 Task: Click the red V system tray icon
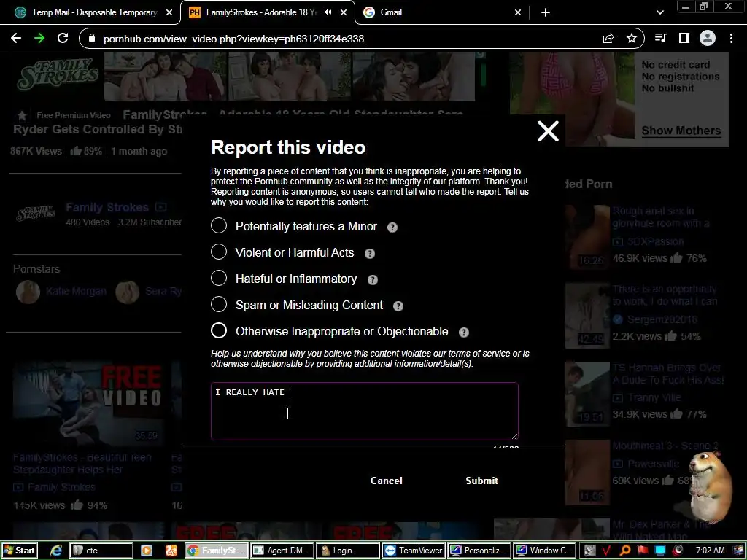(x=606, y=551)
